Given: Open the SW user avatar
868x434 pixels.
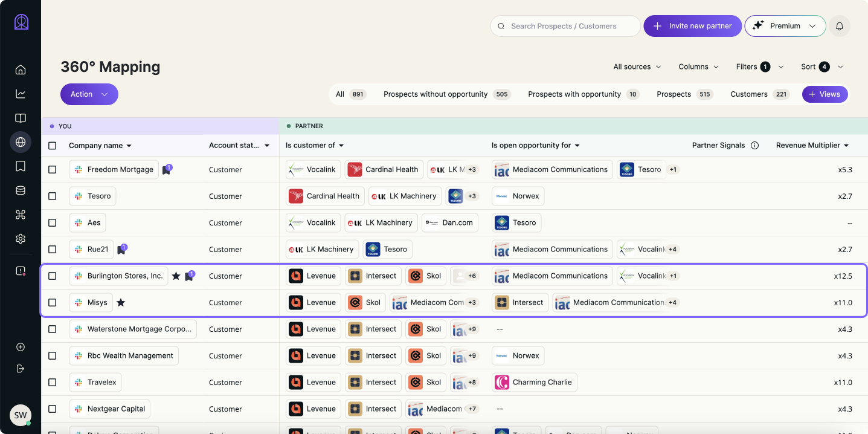Looking at the screenshot, I should coord(21,415).
